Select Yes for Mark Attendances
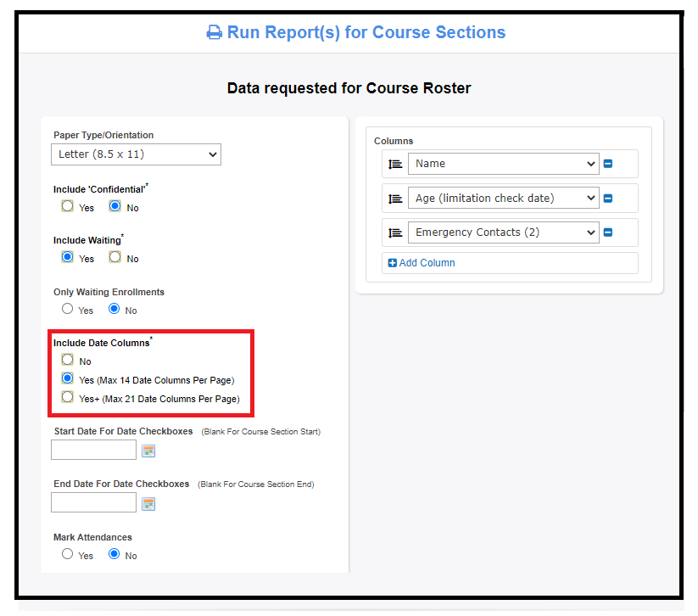Image resolution: width=698 pixels, height=616 pixels. (67, 554)
